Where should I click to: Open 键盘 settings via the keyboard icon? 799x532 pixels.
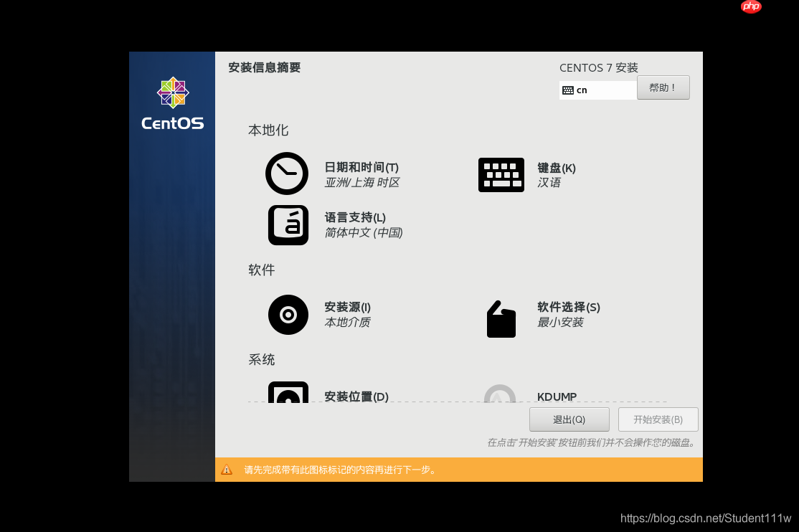[501, 174]
